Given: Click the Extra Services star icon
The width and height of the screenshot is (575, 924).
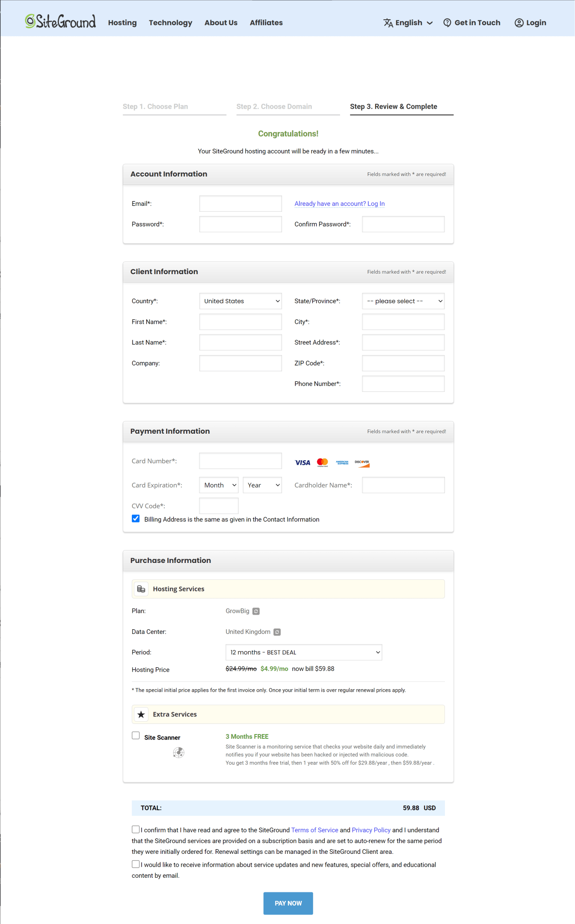Looking at the screenshot, I should click(141, 714).
